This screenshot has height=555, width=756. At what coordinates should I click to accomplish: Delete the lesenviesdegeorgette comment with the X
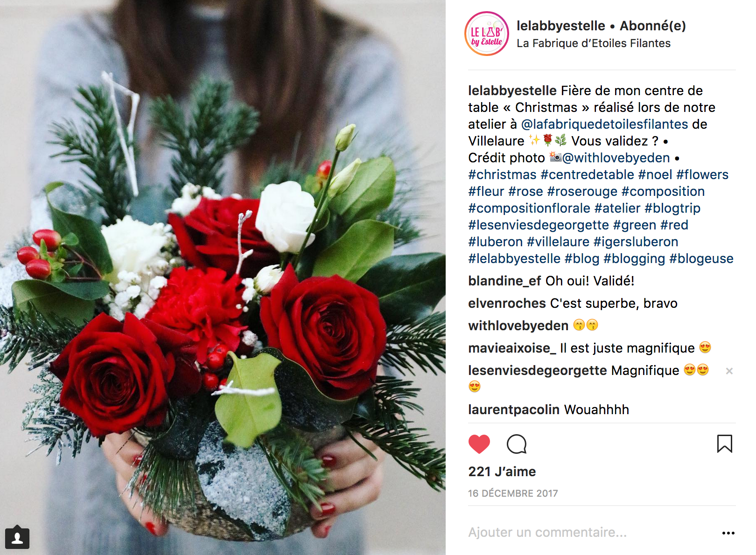(x=729, y=371)
